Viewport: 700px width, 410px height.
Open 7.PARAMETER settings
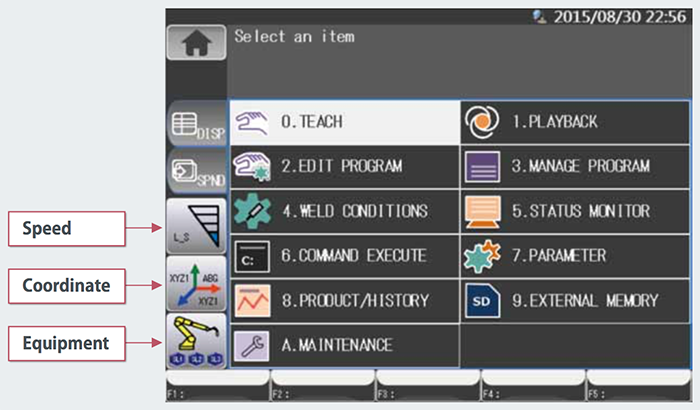click(x=575, y=256)
